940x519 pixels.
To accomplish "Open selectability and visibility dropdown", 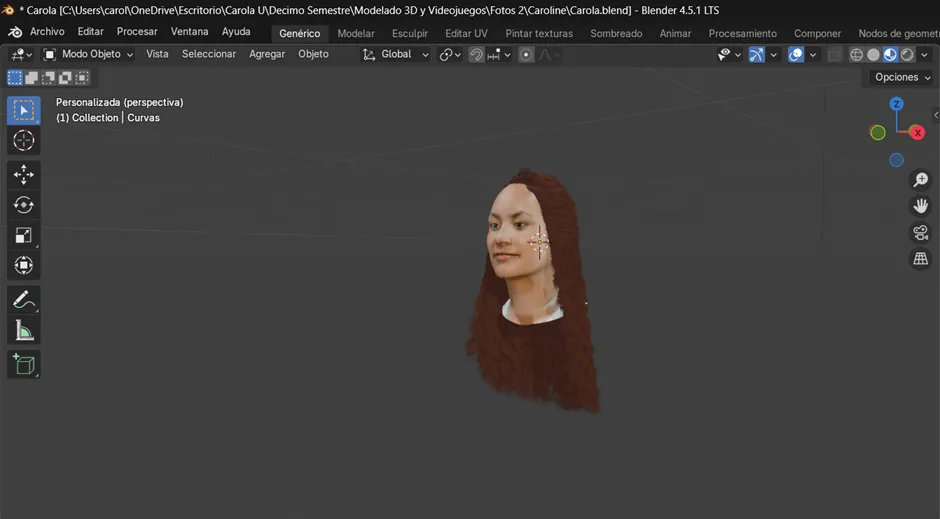I will [x=729, y=55].
